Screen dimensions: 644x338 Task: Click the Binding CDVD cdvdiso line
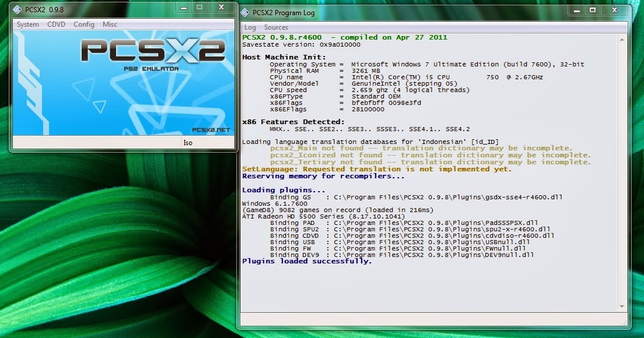412,235
